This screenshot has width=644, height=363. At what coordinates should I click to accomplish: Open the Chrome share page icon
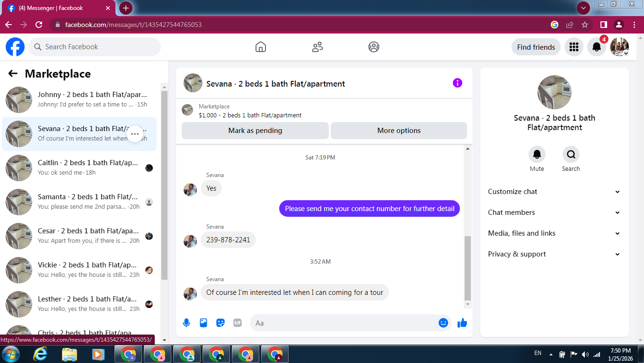pos(570,25)
